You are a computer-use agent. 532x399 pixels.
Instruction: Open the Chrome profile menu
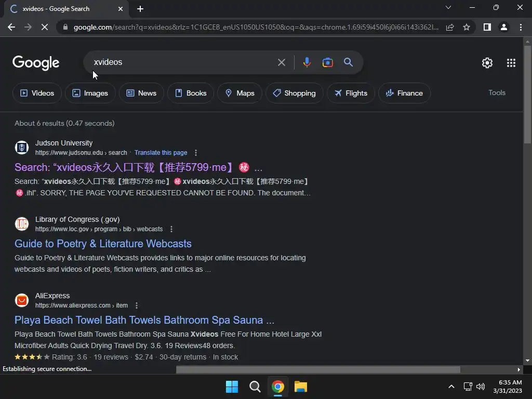(x=504, y=27)
